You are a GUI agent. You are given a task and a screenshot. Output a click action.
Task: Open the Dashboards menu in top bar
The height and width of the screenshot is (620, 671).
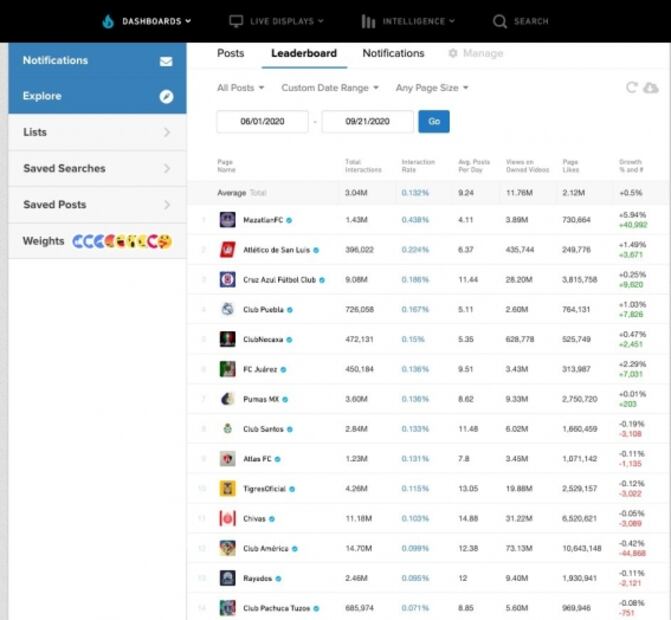pos(146,21)
